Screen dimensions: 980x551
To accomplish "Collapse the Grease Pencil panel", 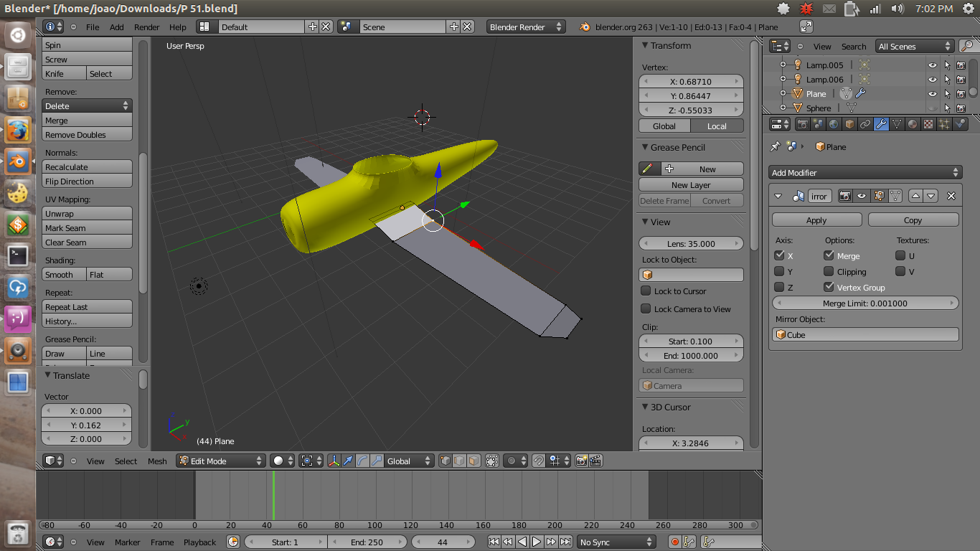I will click(x=645, y=147).
